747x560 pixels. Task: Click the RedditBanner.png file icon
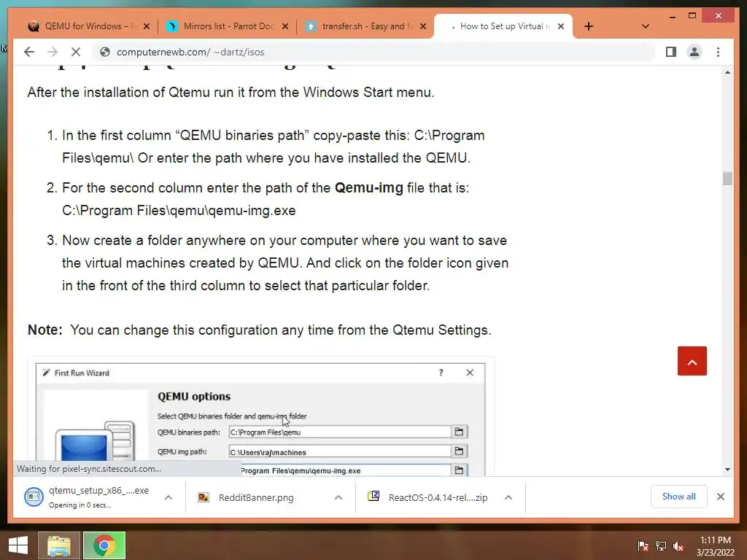(204, 497)
